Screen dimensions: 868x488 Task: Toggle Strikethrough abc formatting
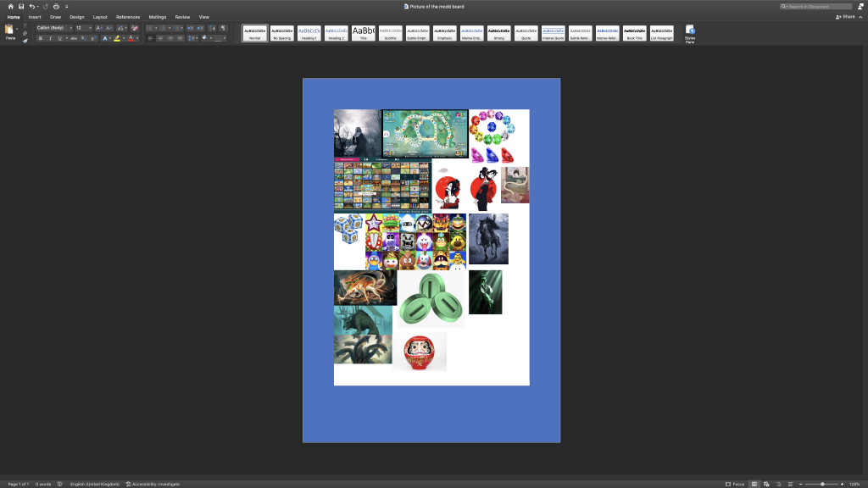(74, 38)
